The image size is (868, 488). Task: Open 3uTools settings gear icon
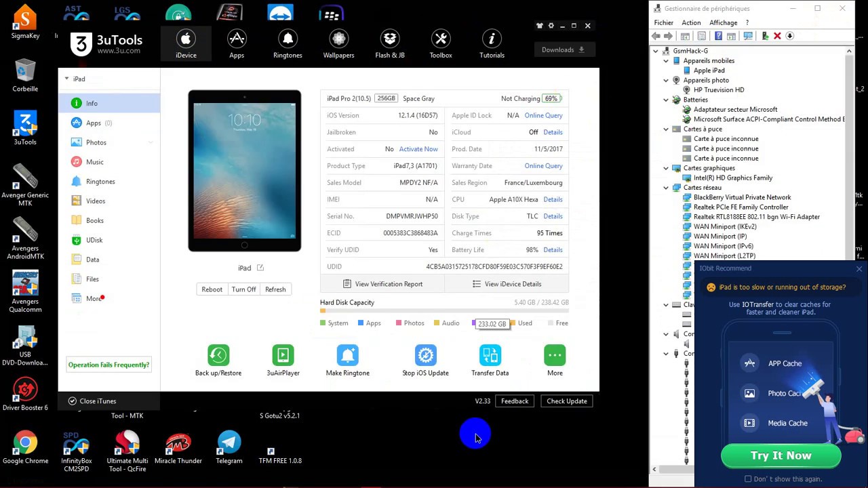(x=551, y=26)
